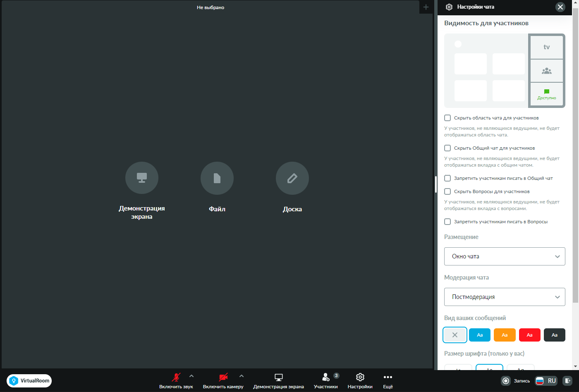The height and width of the screenshot is (392, 579).
Task: Choose the Доска pencil icon
Action: (292, 178)
